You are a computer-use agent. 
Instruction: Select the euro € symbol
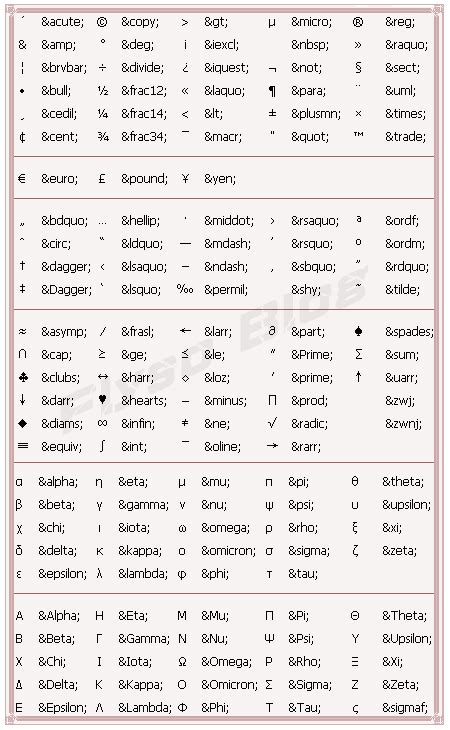[21, 178]
